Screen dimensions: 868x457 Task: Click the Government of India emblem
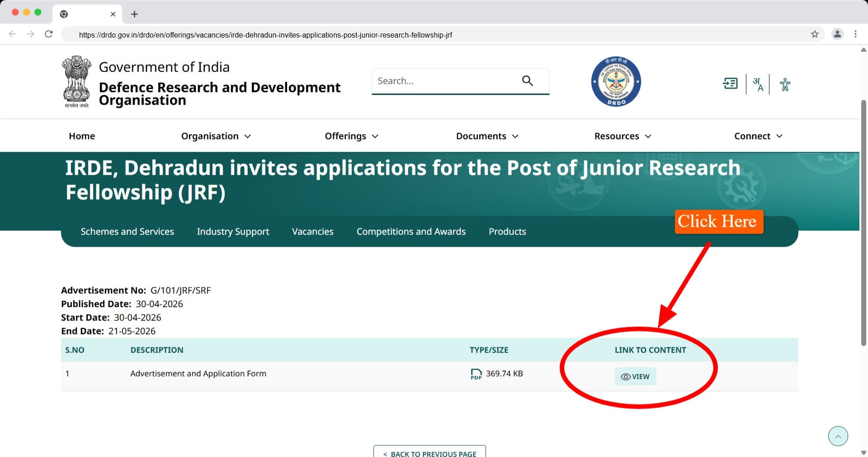click(x=76, y=81)
